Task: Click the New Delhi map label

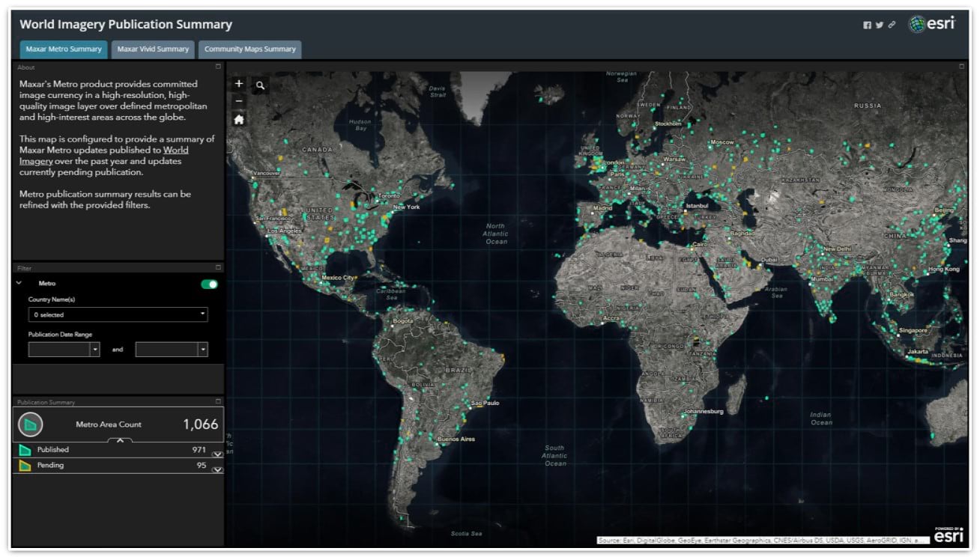Action: [x=838, y=249]
